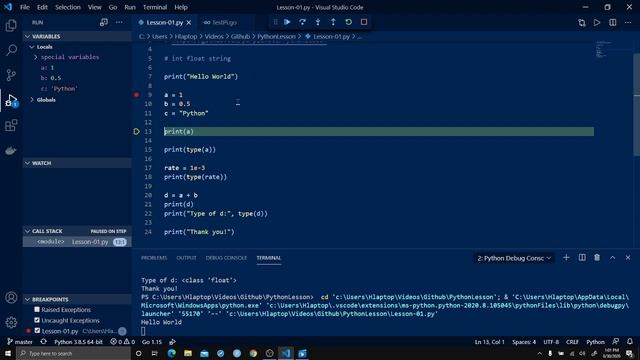The image size is (640, 360).
Task: Open the Accounts menu icon
Action: 11,298
